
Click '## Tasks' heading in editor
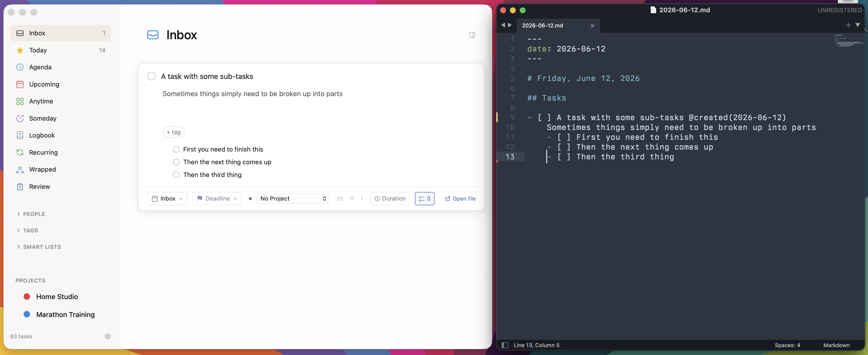(x=547, y=98)
